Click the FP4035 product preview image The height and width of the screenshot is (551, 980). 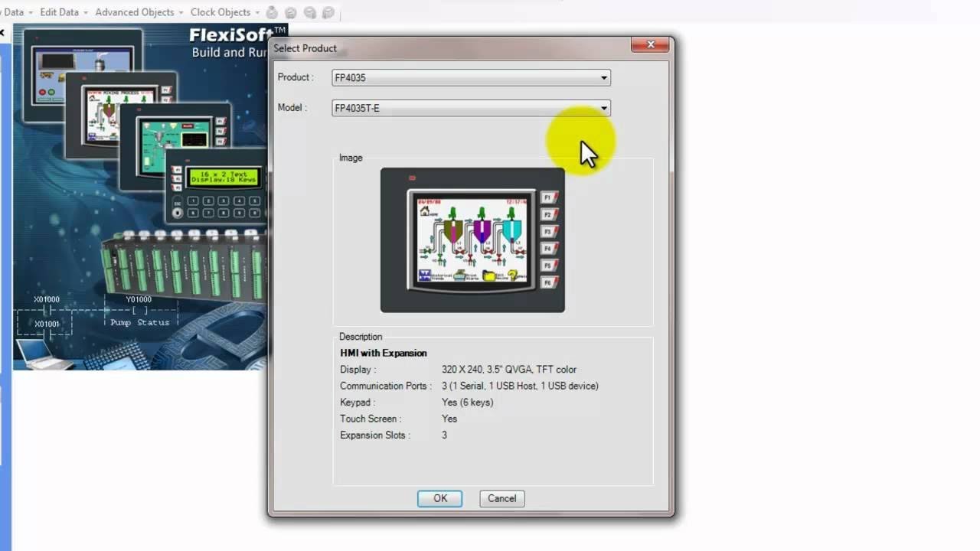[472, 240]
